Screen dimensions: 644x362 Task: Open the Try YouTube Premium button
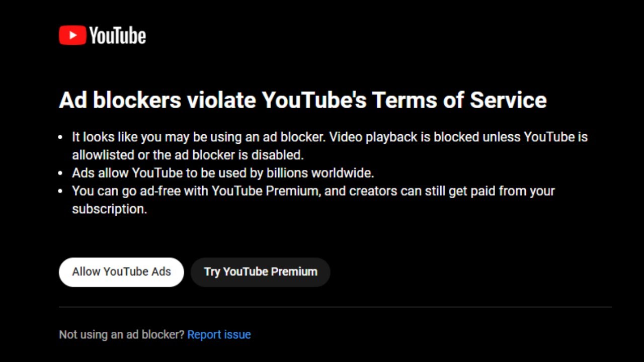tap(260, 272)
